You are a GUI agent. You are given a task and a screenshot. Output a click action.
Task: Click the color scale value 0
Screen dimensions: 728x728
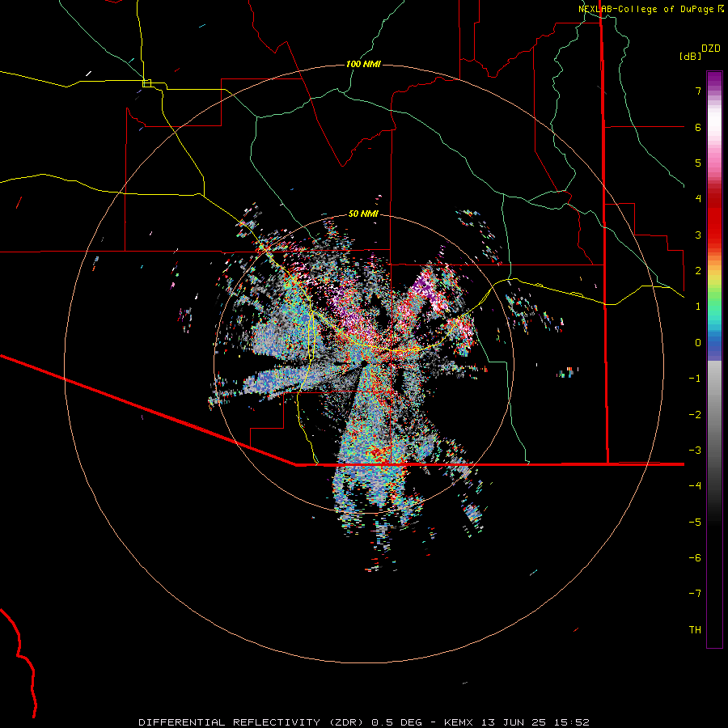point(698,343)
